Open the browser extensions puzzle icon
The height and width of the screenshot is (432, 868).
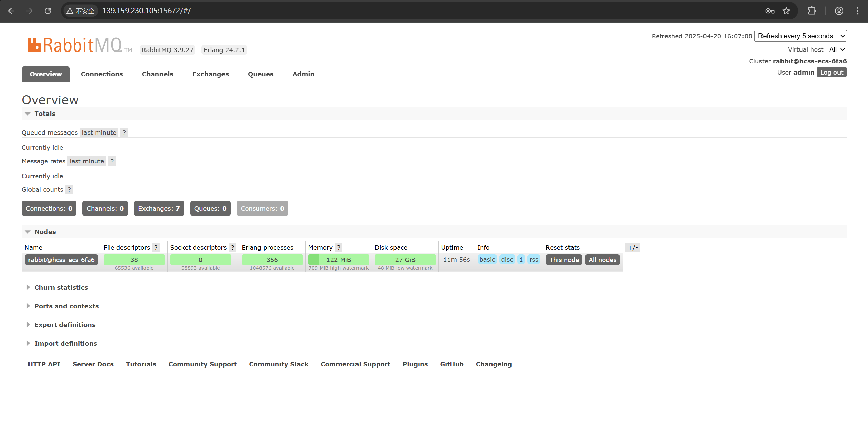click(812, 11)
